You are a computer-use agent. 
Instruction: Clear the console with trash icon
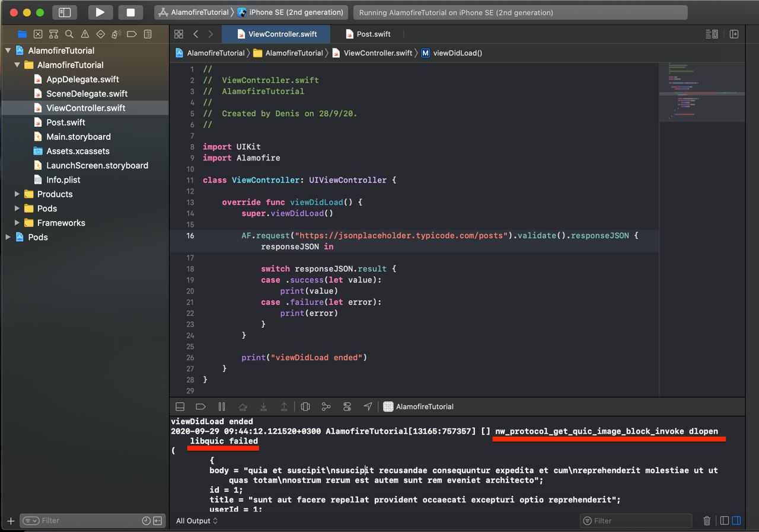[x=707, y=521]
